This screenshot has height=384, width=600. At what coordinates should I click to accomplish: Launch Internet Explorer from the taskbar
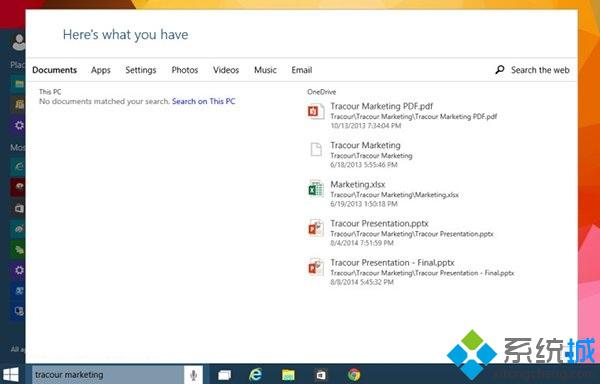(255, 374)
